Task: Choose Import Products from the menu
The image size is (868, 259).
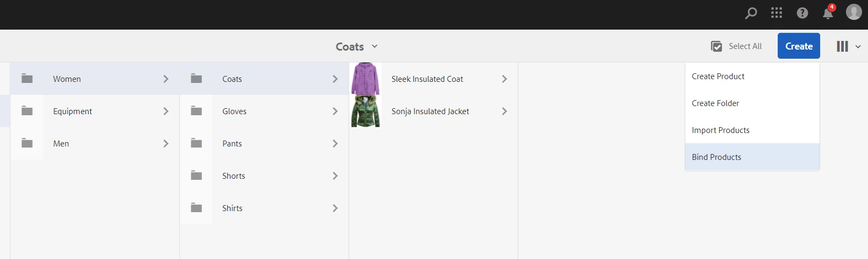Action: 720,130
